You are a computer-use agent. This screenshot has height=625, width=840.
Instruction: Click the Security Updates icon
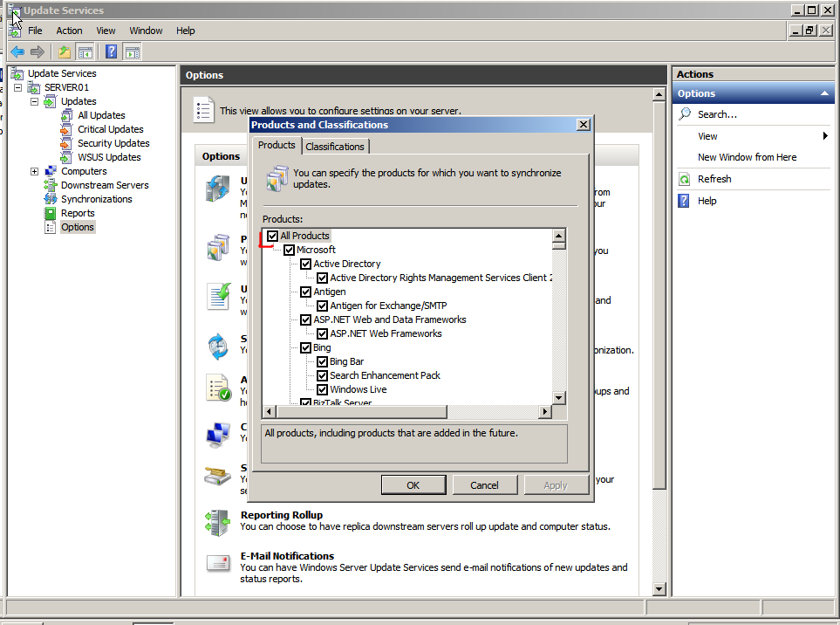[x=67, y=143]
